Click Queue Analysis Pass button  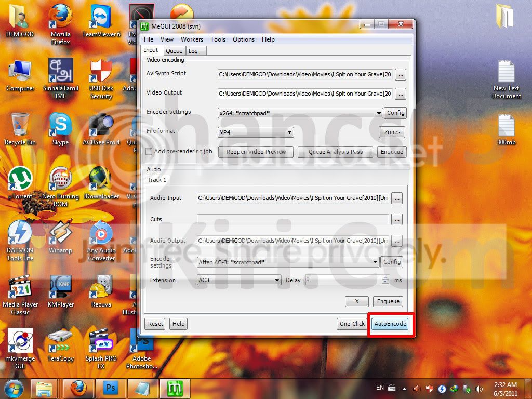coord(336,152)
